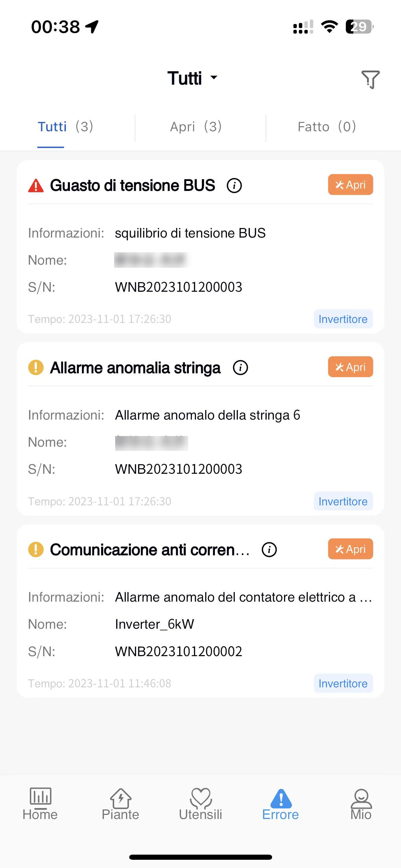This screenshot has width=401, height=868.
Task: Open the filter funnel icon
Action: click(370, 79)
